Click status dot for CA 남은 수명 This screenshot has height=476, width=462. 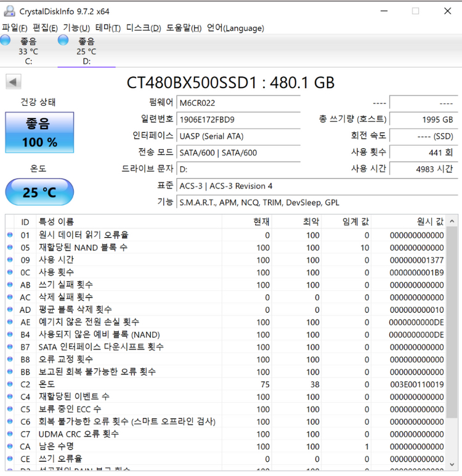[10, 446]
